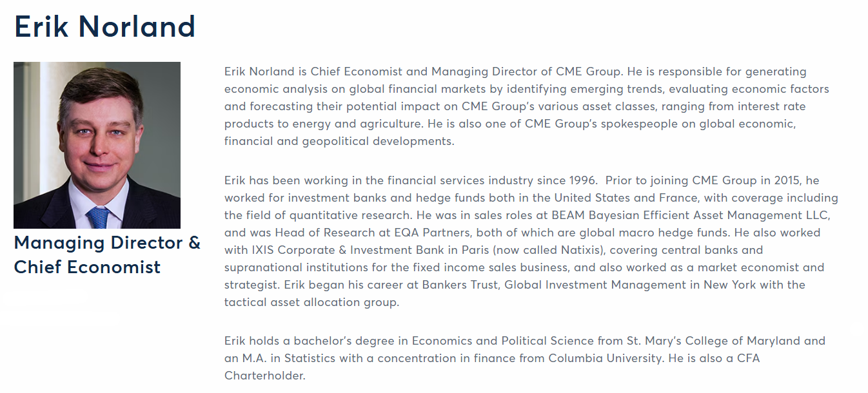Click the phrase 'M.A. in Statistics'
Screen dimensions: 868x393
click(x=287, y=358)
